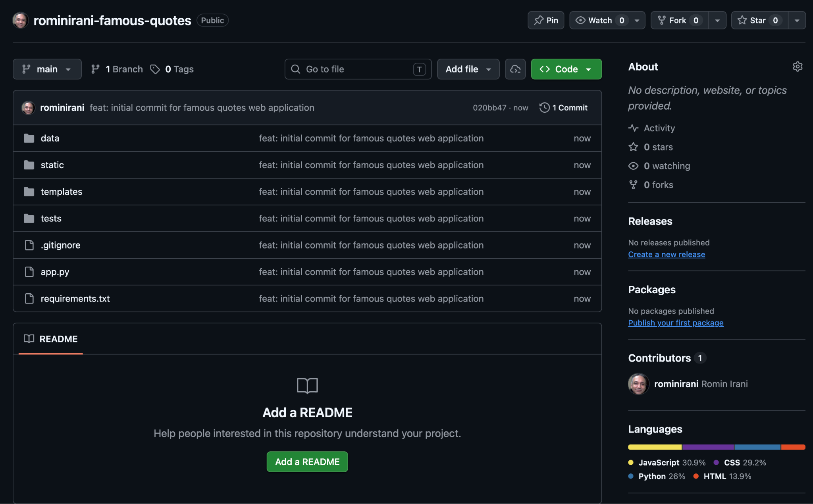Click the green Add a README button
Image resolution: width=813 pixels, height=504 pixels.
pos(307,462)
